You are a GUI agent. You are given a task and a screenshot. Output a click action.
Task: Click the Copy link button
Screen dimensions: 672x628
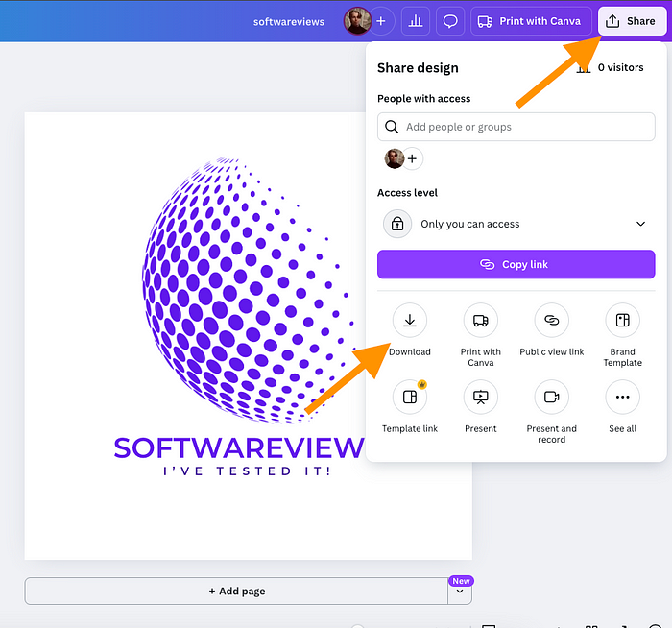(516, 264)
